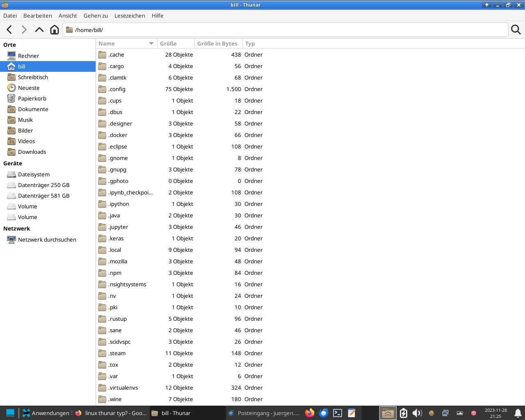Click the /home/bill/ location bar
The height and width of the screenshot is (420, 525).
coord(285,30)
